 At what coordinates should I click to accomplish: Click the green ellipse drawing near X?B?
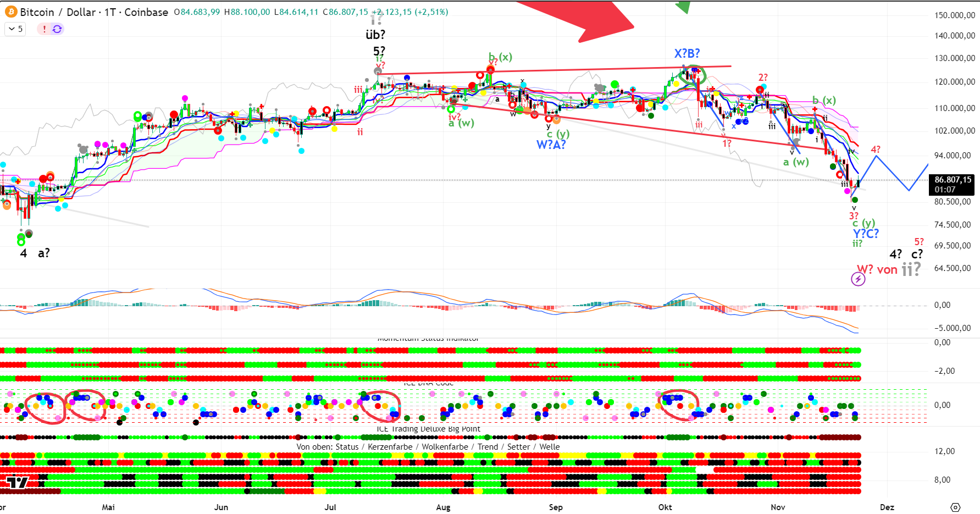(691, 74)
